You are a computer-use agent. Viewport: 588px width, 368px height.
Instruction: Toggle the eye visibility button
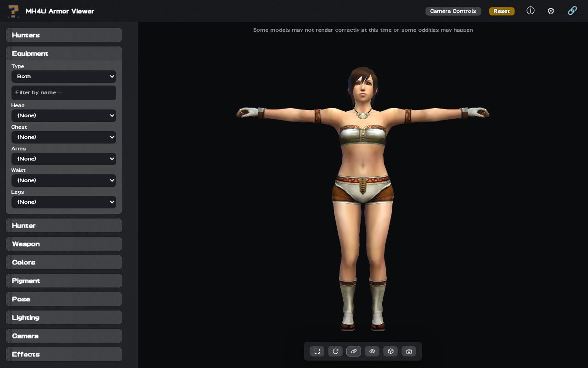[372, 351]
